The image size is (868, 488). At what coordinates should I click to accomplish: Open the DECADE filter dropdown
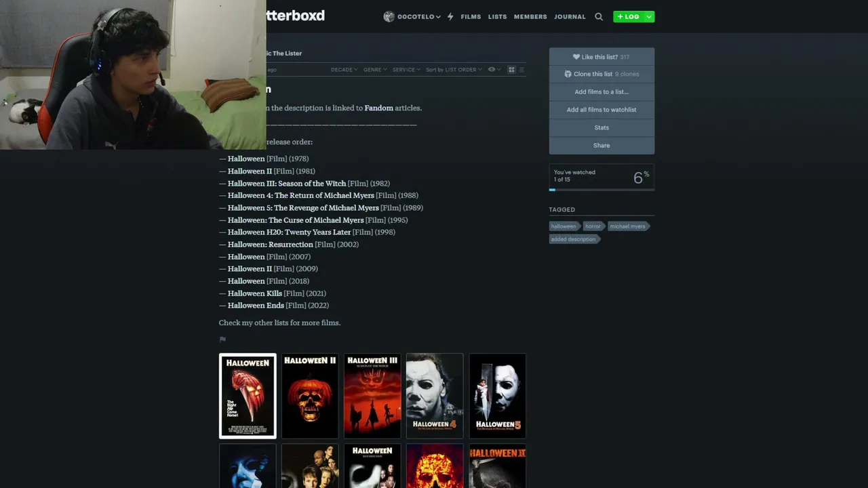click(344, 70)
